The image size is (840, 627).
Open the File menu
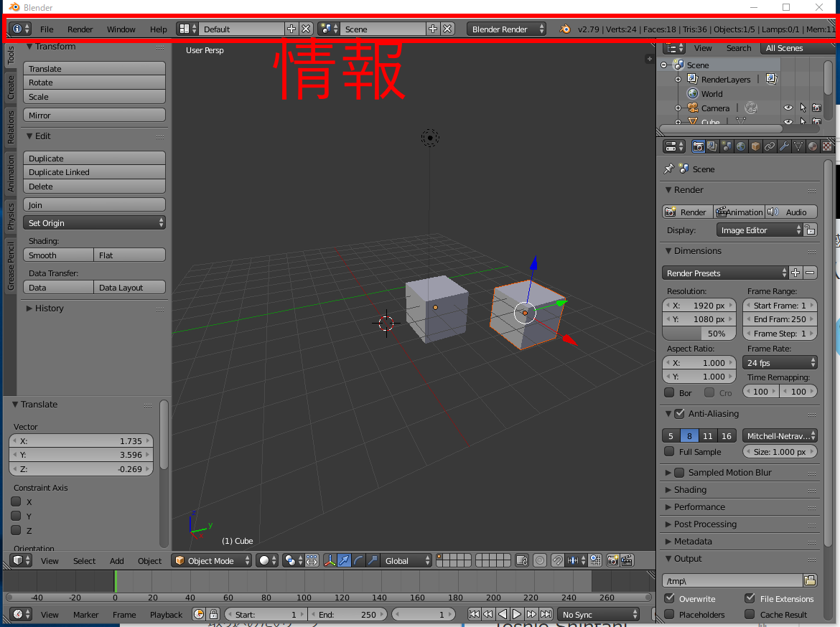(47, 29)
